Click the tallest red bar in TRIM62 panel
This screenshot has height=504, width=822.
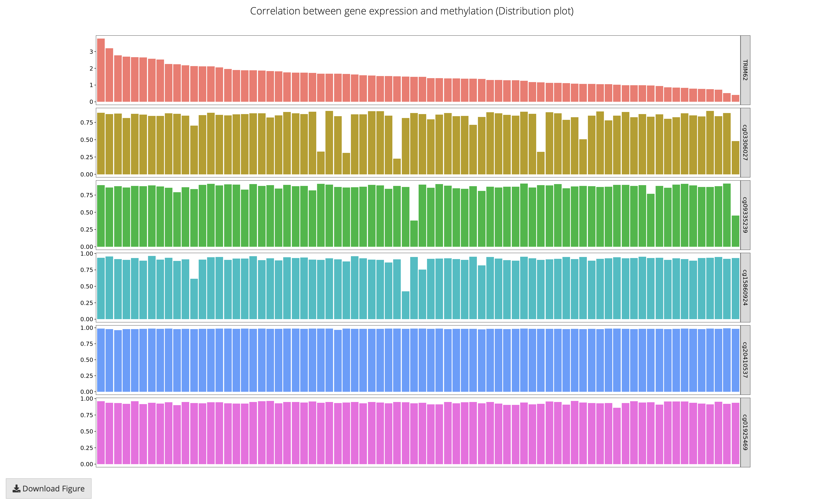[101, 70]
